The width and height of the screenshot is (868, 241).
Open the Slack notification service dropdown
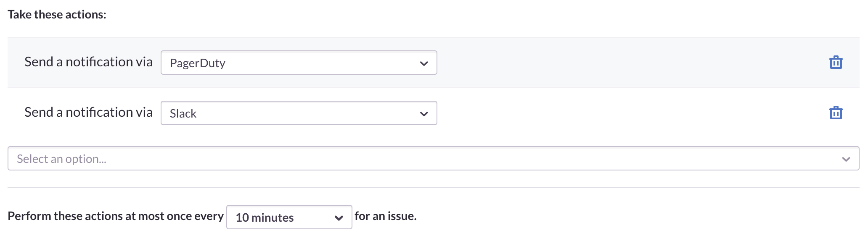(299, 113)
